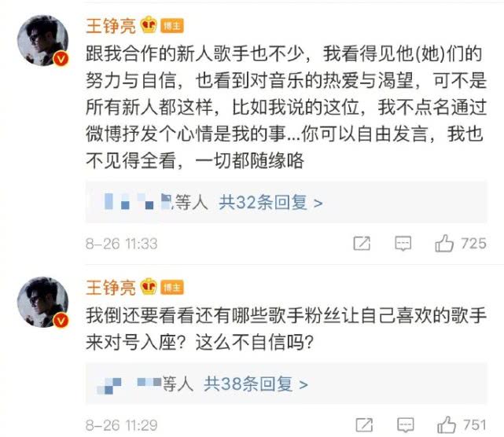
Task: Click 王铮亮 username on first comment
Action: click(x=110, y=26)
